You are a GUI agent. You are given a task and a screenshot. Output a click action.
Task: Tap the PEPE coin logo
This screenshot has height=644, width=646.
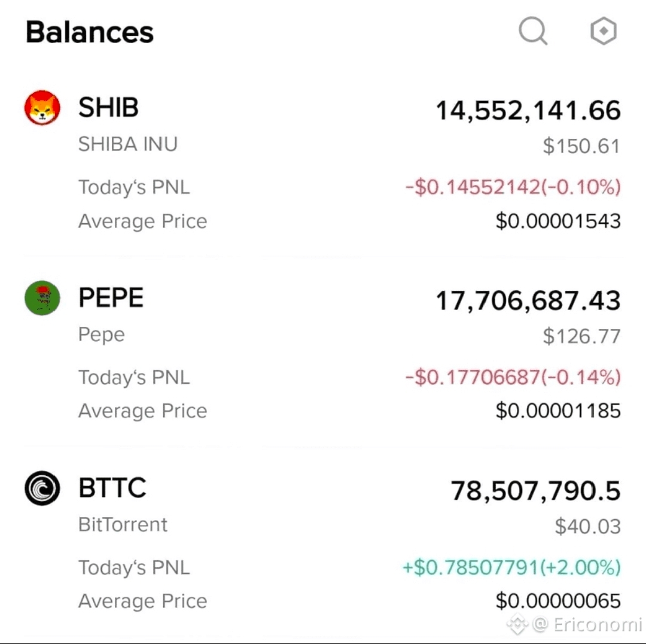click(x=42, y=297)
